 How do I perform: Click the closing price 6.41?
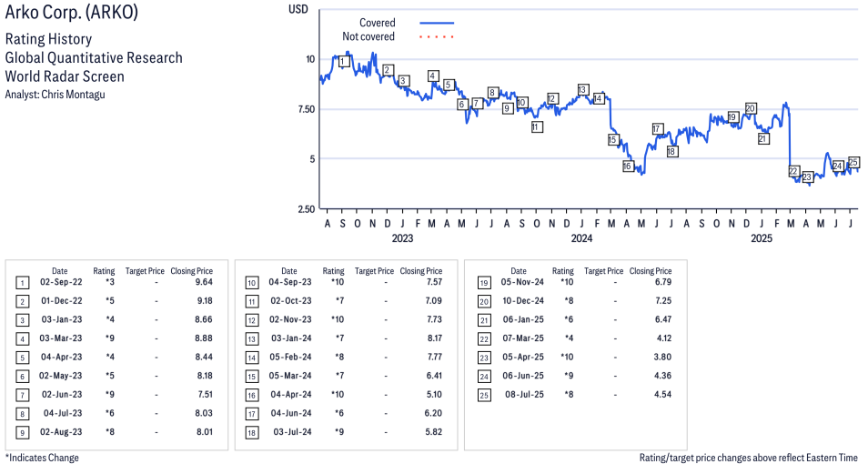[435, 376]
